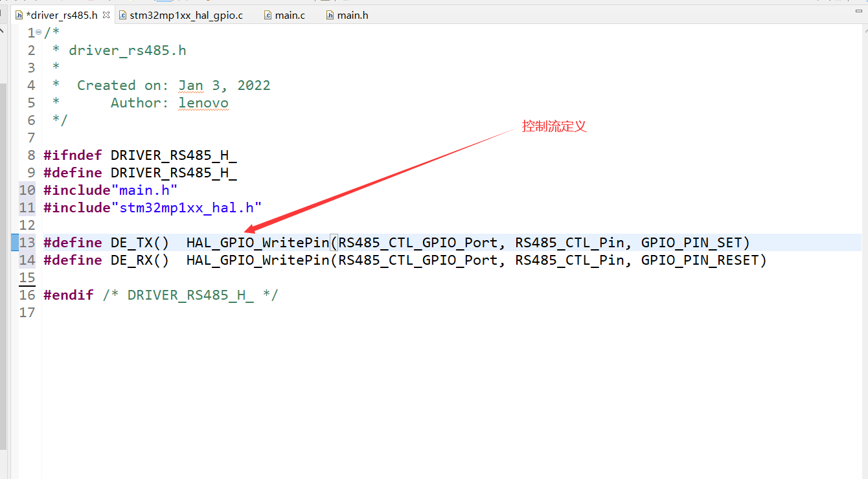Click the '/* DRIVER_RS485_H_ */' comment
The image size is (868, 479).
190,295
